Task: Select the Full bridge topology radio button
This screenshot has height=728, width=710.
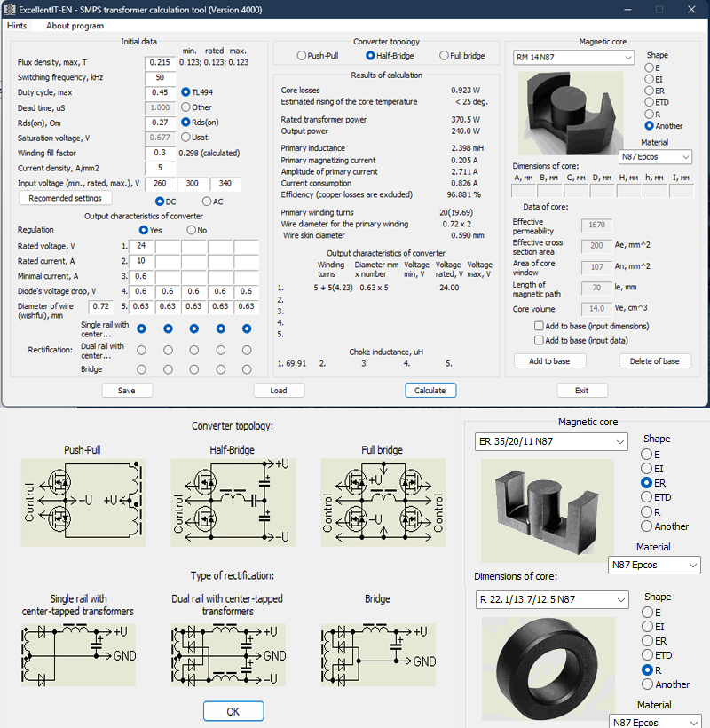Action: coord(445,56)
